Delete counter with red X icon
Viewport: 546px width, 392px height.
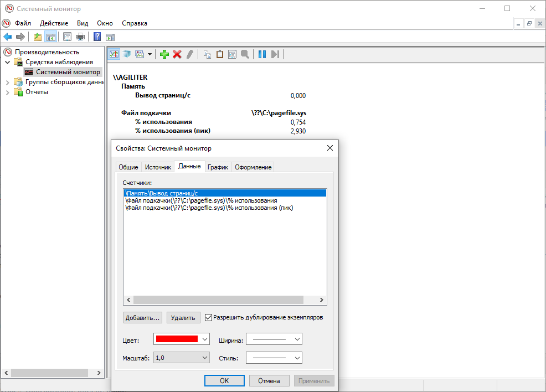click(177, 54)
